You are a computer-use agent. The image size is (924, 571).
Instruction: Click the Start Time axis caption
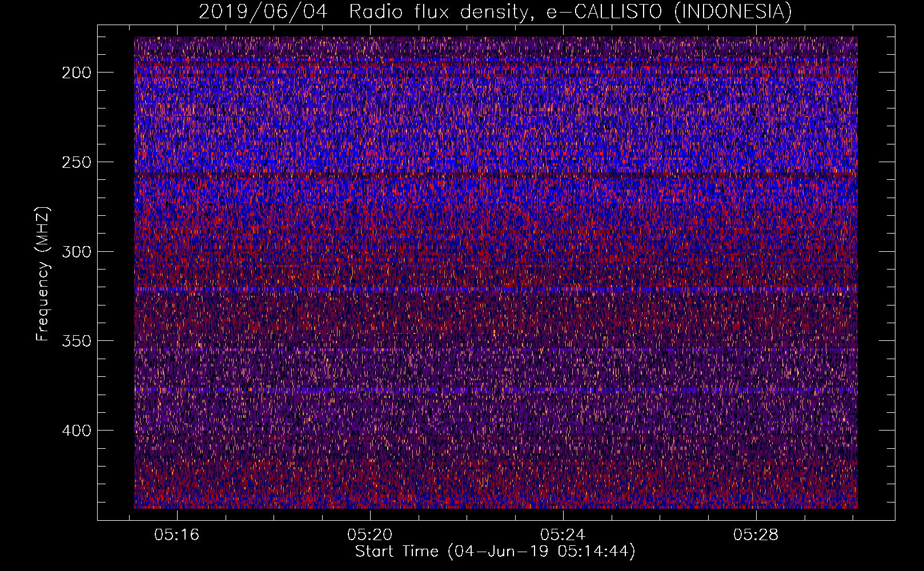[495, 552]
